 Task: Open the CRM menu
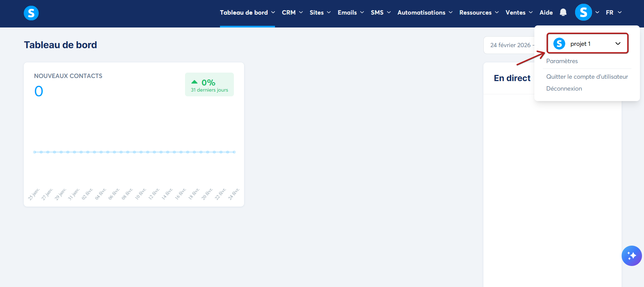point(292,13)
